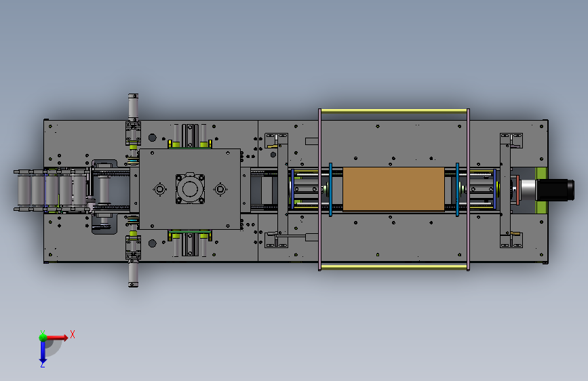Select the round boss right of the central bore
Screen dimensions: 588x381
(220, 189)
